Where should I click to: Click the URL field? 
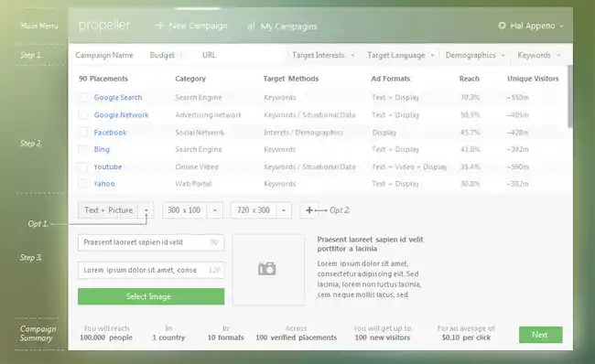(x=209, y=55)
